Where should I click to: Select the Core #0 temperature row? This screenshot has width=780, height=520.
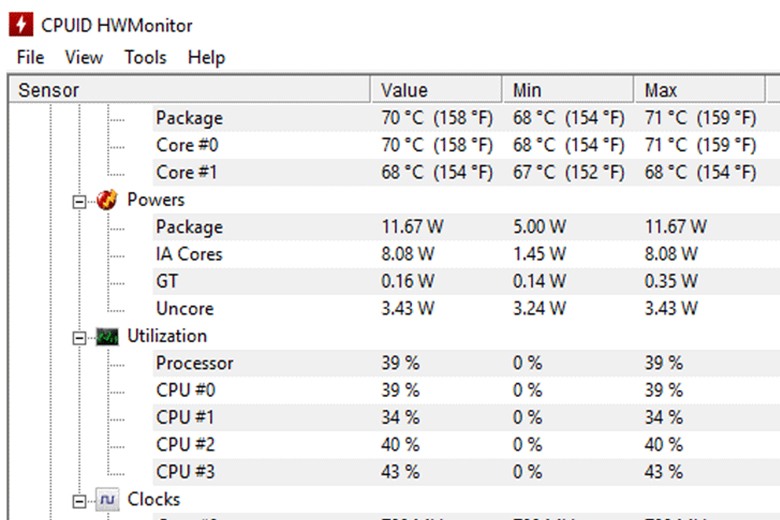[188, 145]
